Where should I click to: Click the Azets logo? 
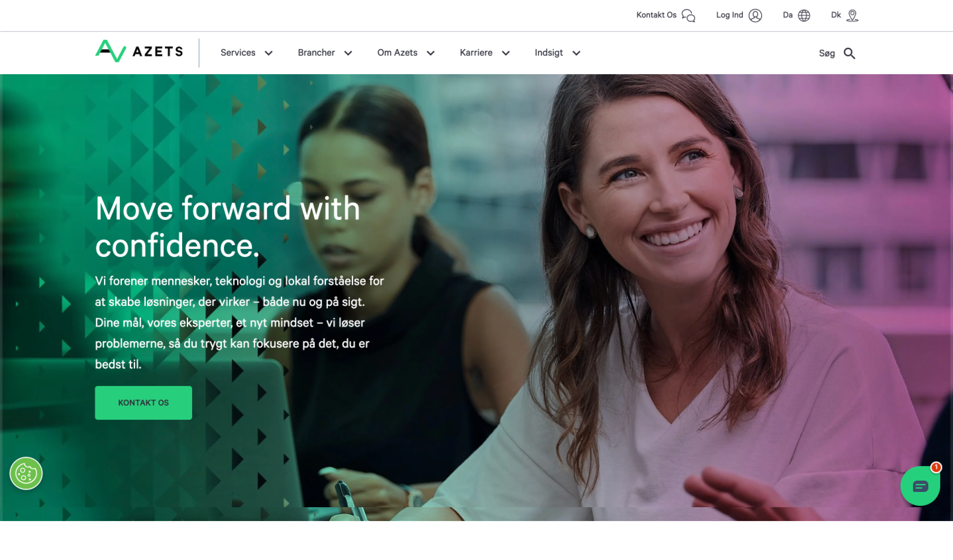point(139,51)
